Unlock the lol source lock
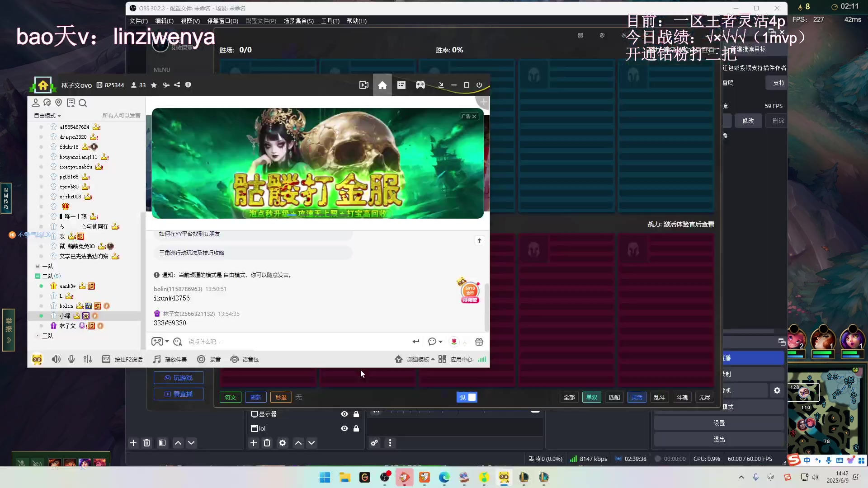 tap(356, 428)
